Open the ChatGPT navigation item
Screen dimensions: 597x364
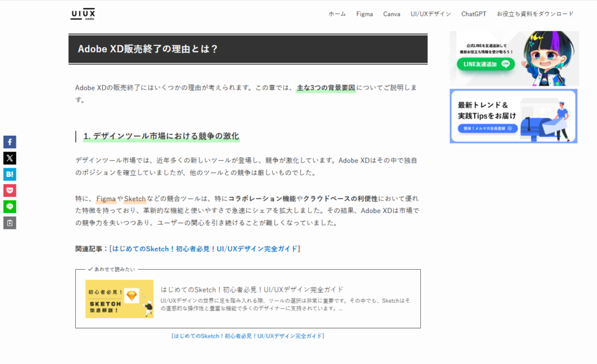click(x=473, y=14)
